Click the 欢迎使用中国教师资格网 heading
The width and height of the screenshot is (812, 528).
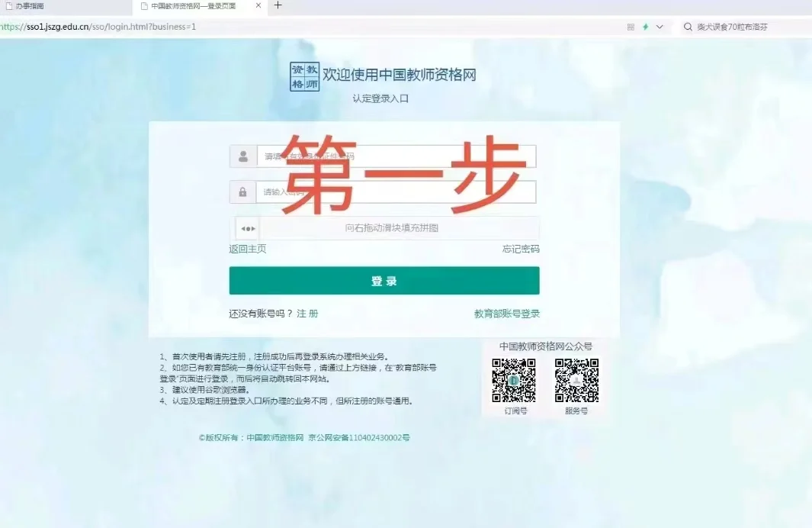click(400, 75)
